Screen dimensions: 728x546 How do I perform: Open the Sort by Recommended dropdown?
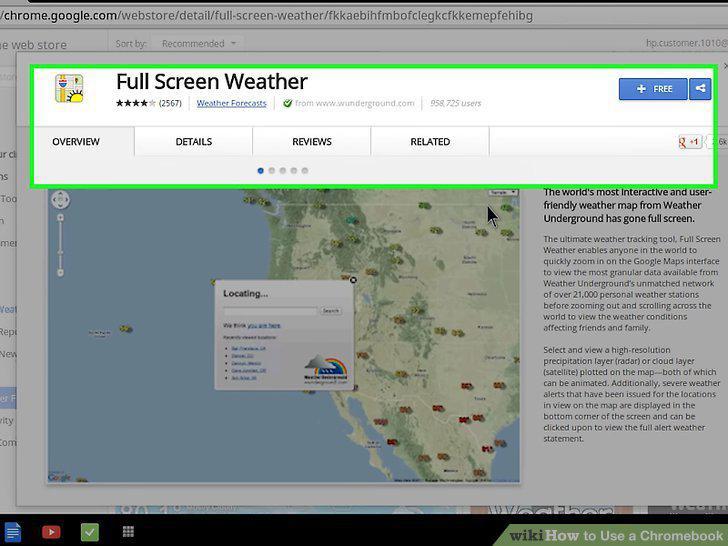[x=199, y=44]
